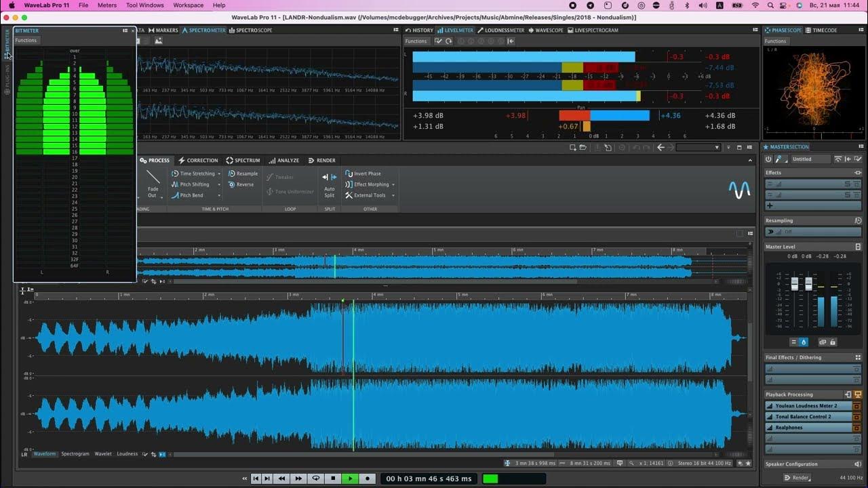This screenshot has width=868, height=488.
Task: Click the Untitled preset name field
Action: (810, 159)
